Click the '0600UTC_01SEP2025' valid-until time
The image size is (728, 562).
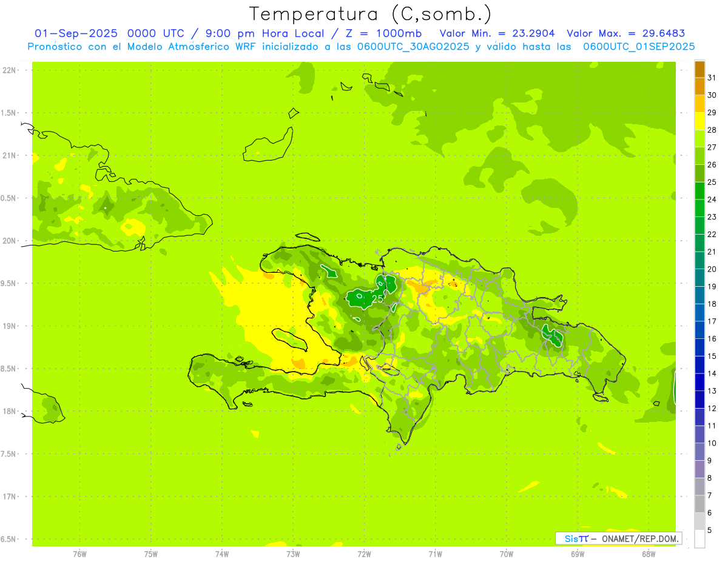[639, 47]
